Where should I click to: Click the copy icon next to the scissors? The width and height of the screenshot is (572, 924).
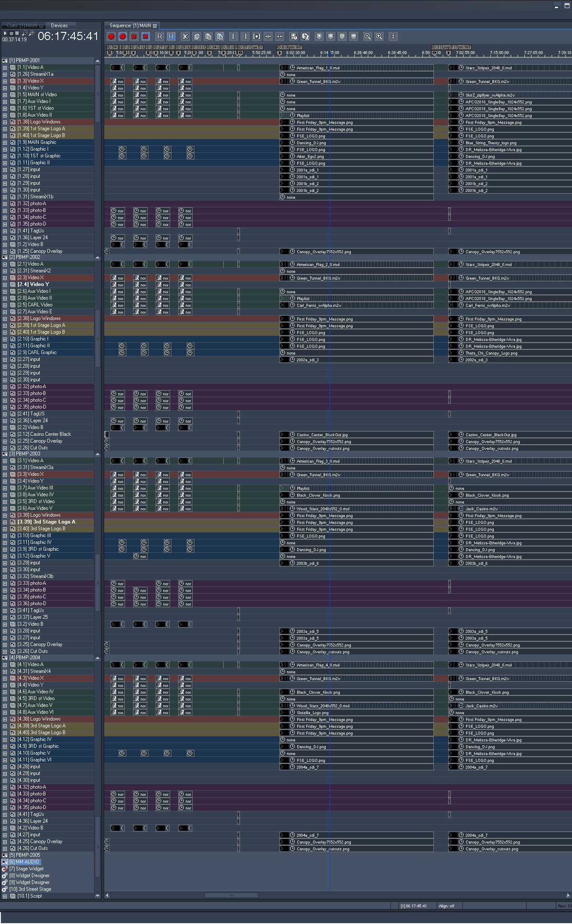196,37
